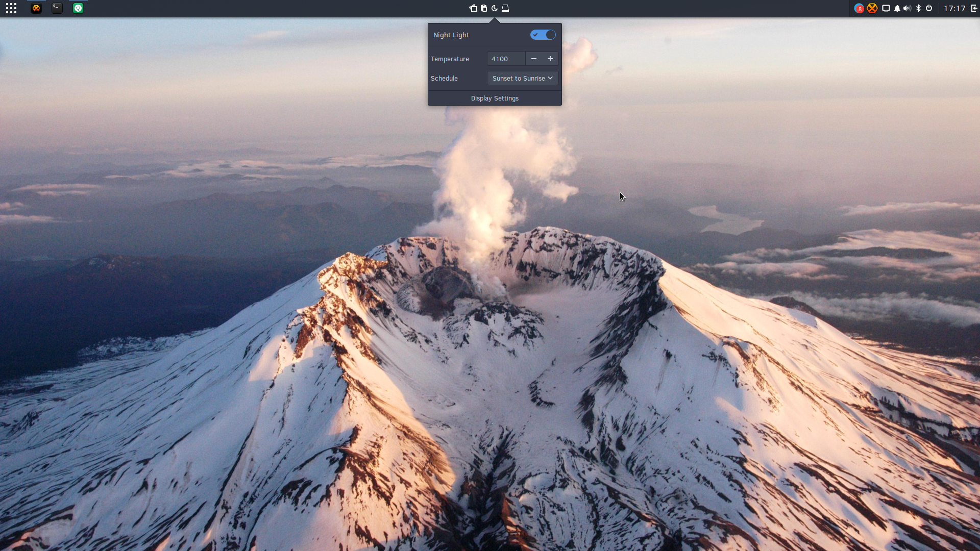Increase temperature with the plus button
Screen dimensions: 980x551
[550, 59]
